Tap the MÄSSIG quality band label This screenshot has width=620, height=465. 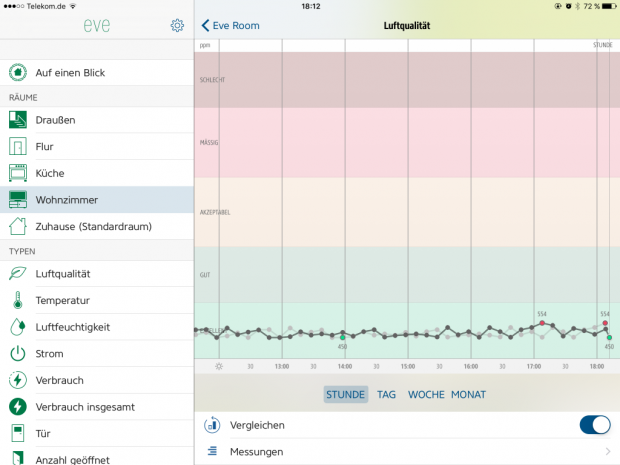(209, 142)
